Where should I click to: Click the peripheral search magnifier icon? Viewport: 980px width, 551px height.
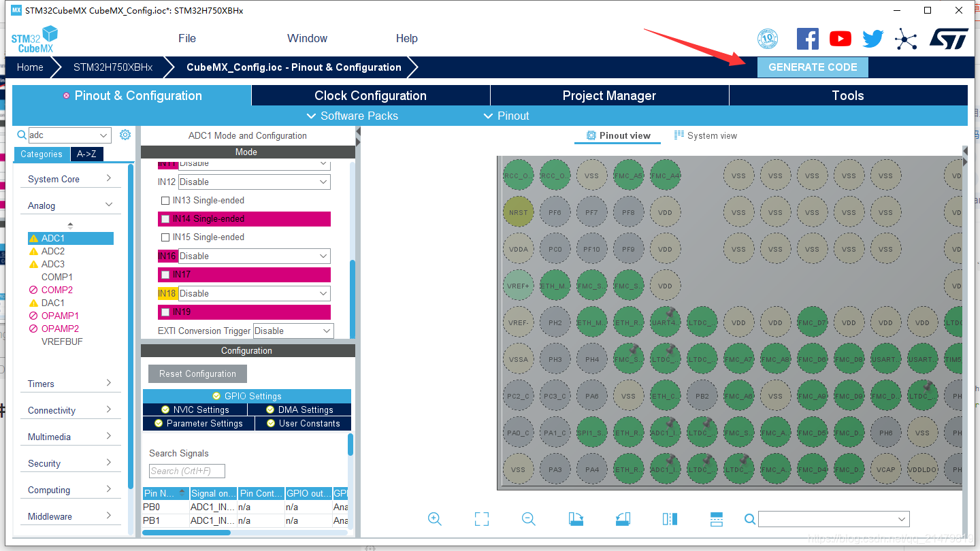click(21, 135)
